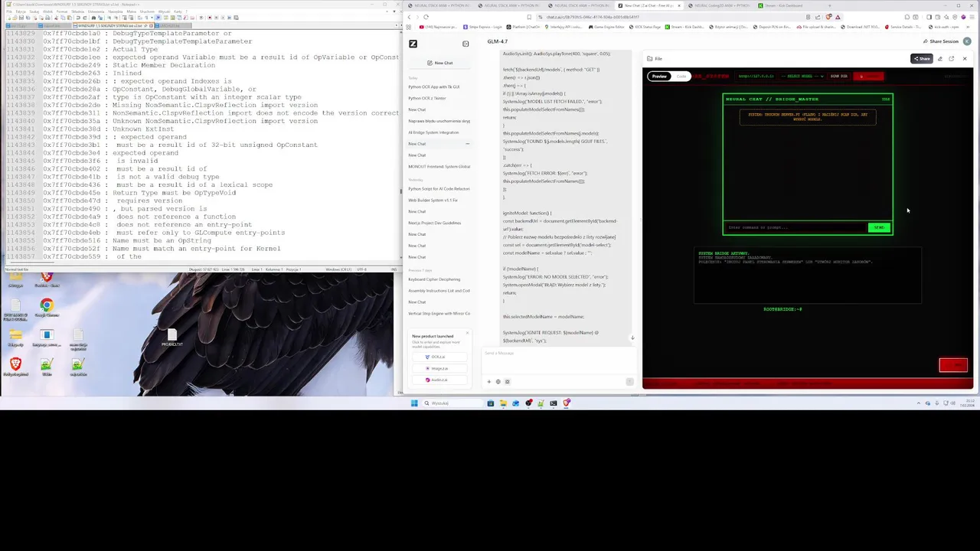Image resolution: width=980 pixels, height=551 pixels.
Task: Click the SCAN DIR button
Action: (839, 76)
